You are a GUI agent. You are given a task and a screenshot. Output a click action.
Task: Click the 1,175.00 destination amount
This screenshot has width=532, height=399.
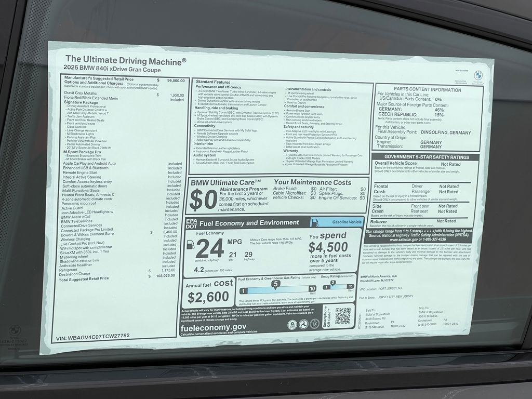tap(168, 270)
